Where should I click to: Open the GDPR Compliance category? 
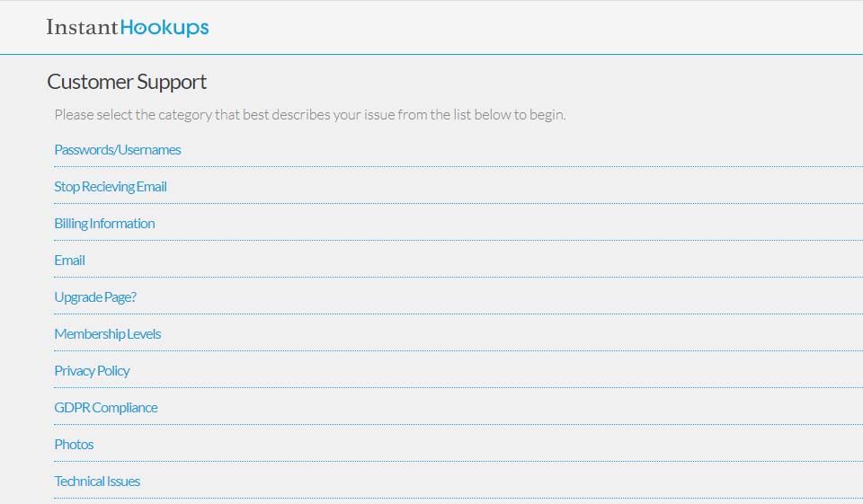(x=106, y=408)
